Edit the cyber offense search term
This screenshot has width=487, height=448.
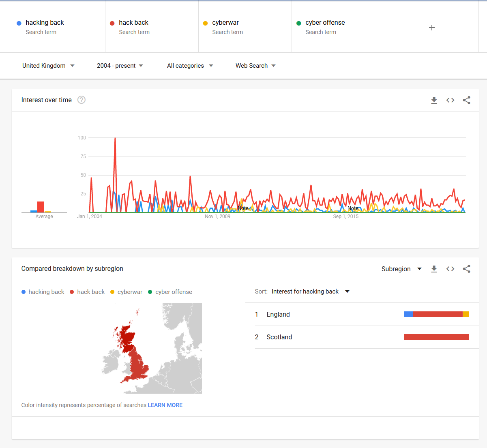[339, 27]
